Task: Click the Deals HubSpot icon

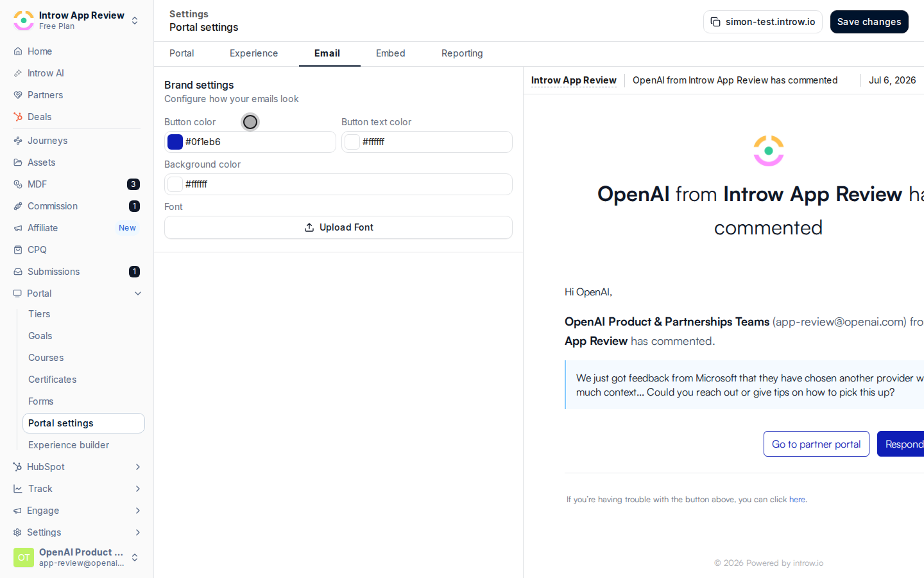Action: pos(18,117)
